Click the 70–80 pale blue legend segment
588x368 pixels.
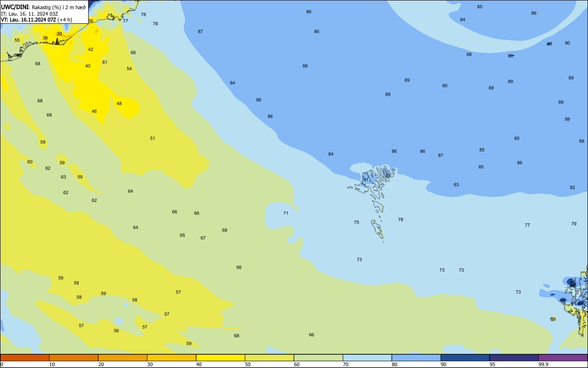[x=367, y=357]
